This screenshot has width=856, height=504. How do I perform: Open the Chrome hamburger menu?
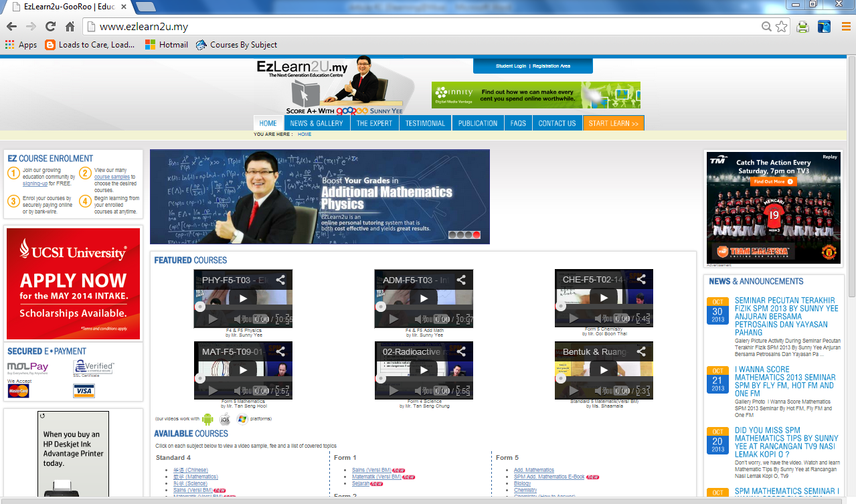846,27
